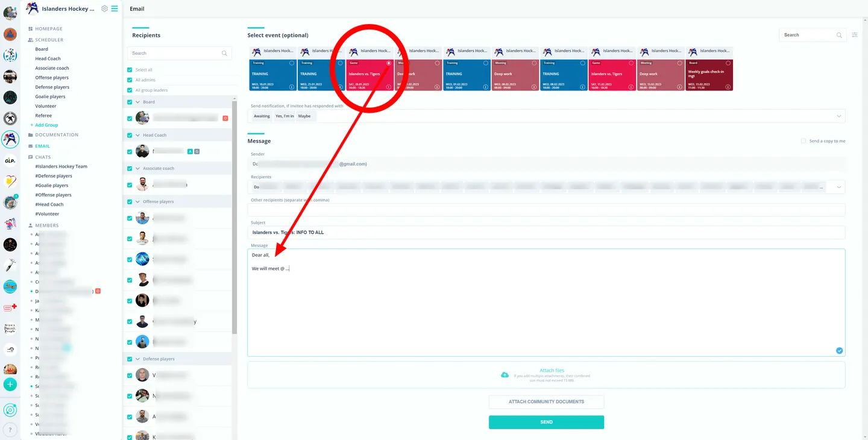Uncheck the Select all checkbox
Image resolution: width=868 pixels, height=440 pixels.
coord(130,70)
